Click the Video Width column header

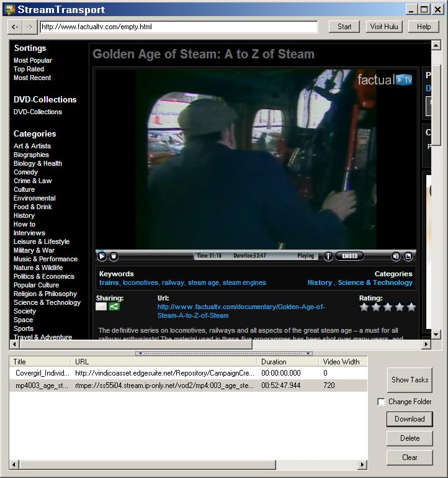point(343,362)
